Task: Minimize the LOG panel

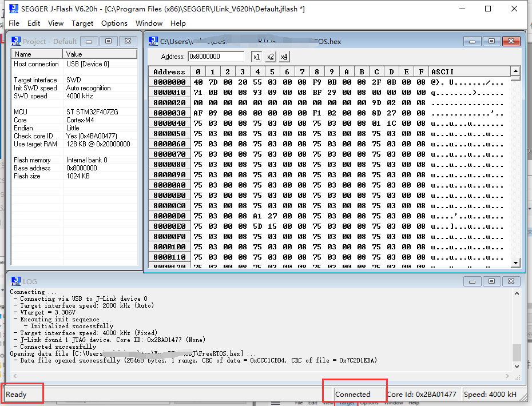Action: pos(473,281)
